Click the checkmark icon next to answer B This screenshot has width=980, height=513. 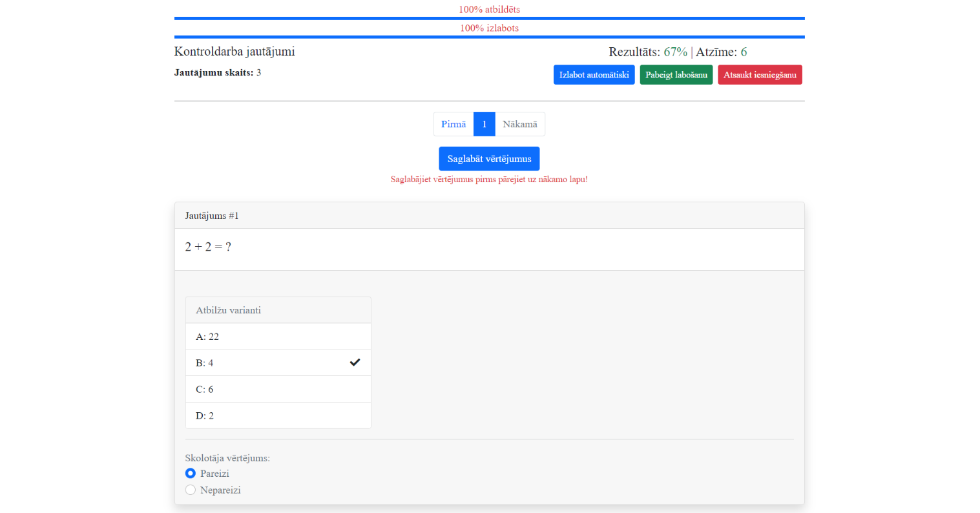(355, 362)
